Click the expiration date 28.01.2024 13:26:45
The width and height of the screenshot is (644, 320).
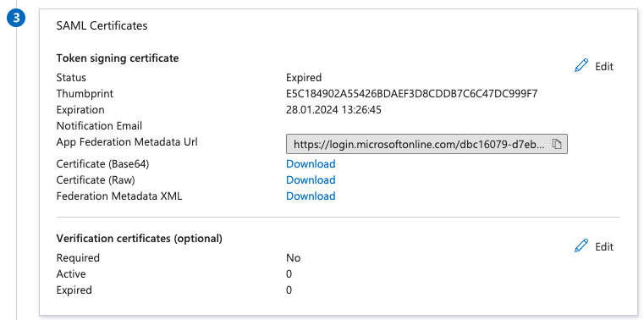tap(333, 110)
